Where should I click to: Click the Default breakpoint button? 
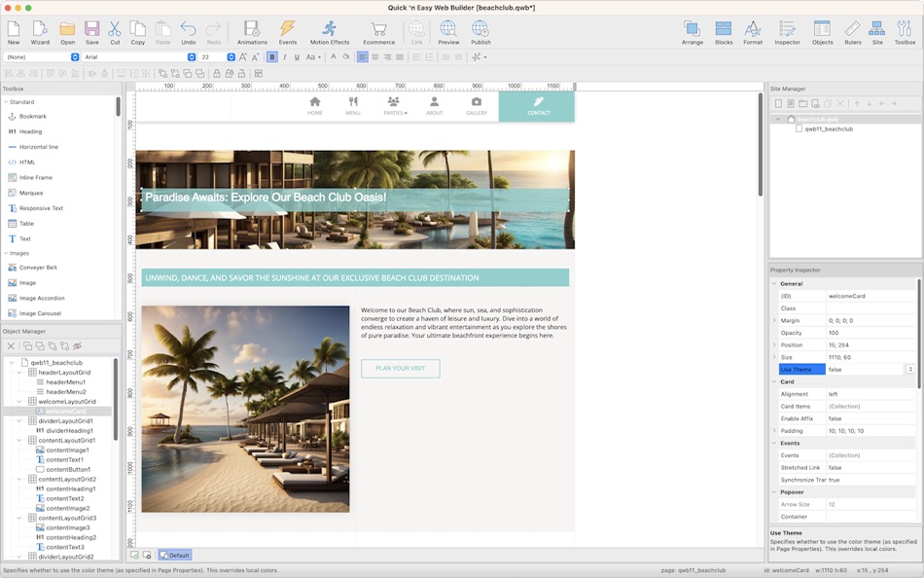coord(175,555)
